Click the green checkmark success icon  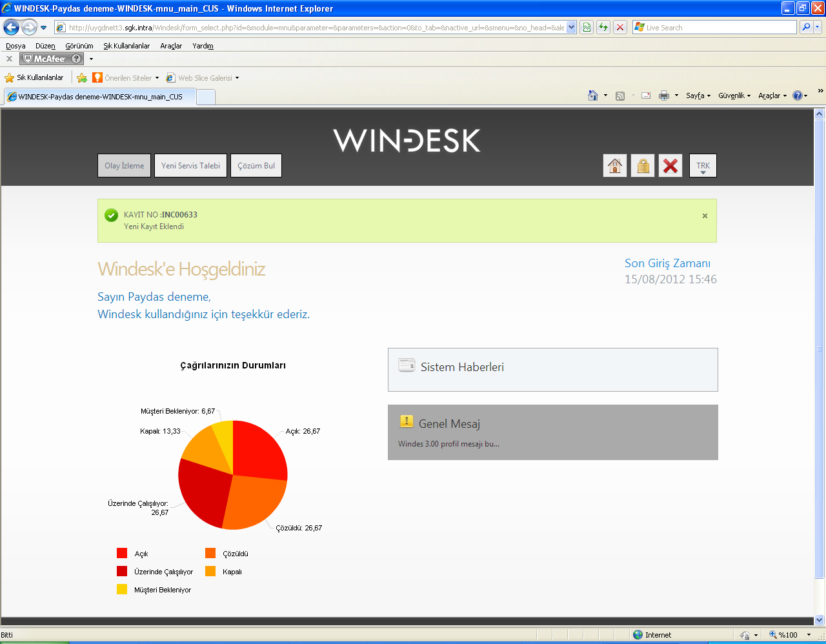[x=111, y=215]
